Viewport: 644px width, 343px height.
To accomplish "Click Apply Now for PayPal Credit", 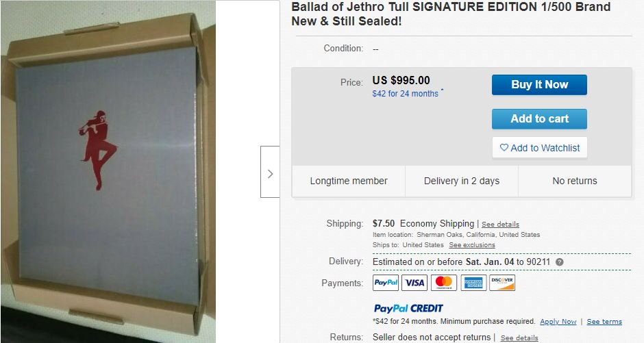I will 558,322.
